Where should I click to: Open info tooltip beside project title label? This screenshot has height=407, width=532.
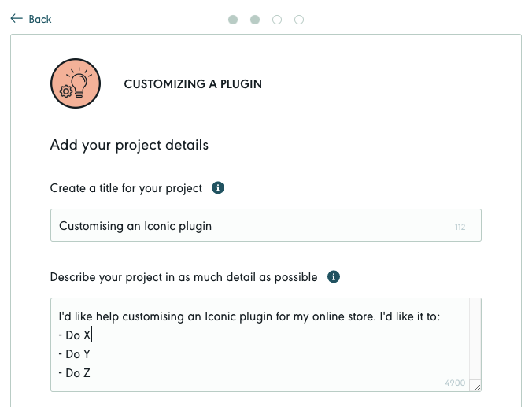219,188
